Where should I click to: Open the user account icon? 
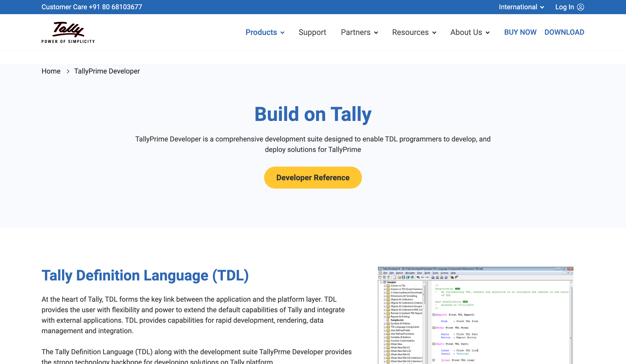tap(581, 7)
